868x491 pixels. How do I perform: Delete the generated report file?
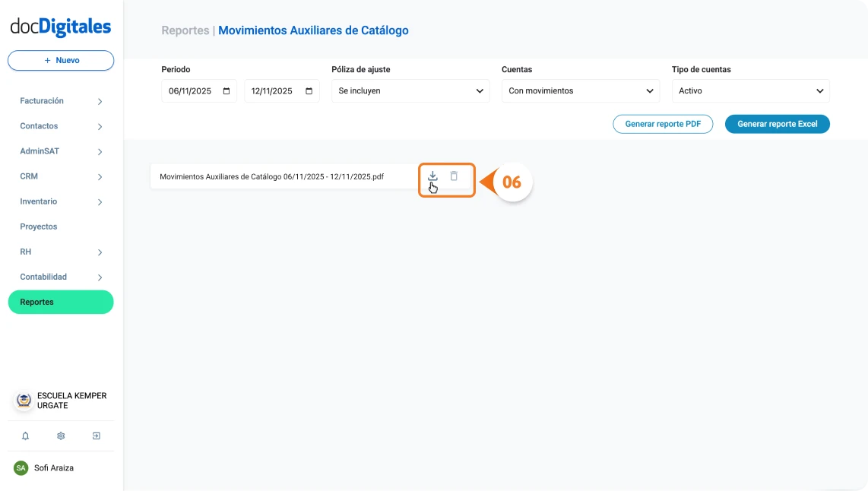coord(455,176)
